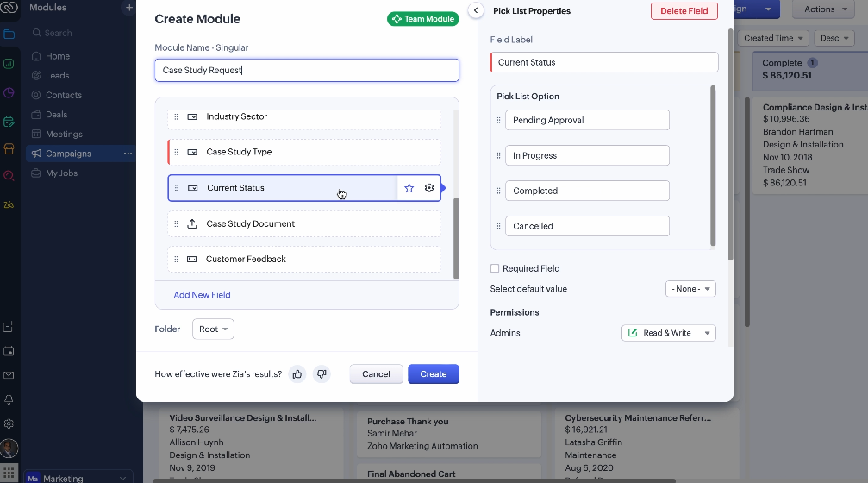
Task: Click the Pending Approval option input
Action: tap(587, 120)
